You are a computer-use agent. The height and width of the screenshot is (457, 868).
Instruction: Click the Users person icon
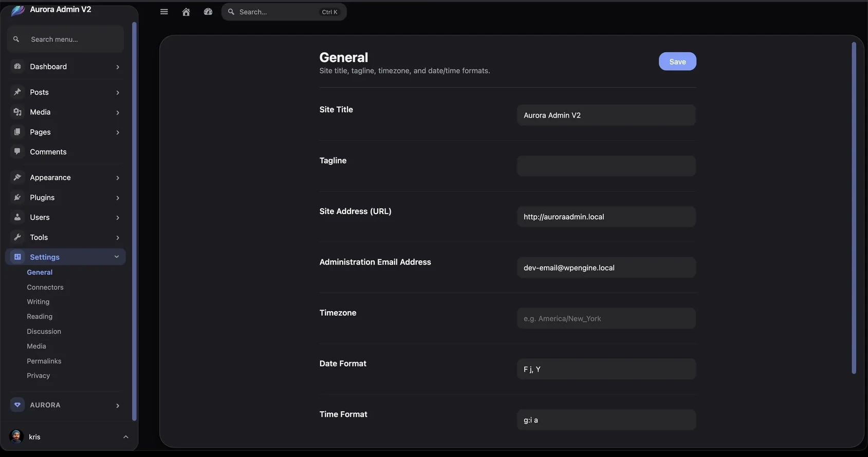point(17,217)
